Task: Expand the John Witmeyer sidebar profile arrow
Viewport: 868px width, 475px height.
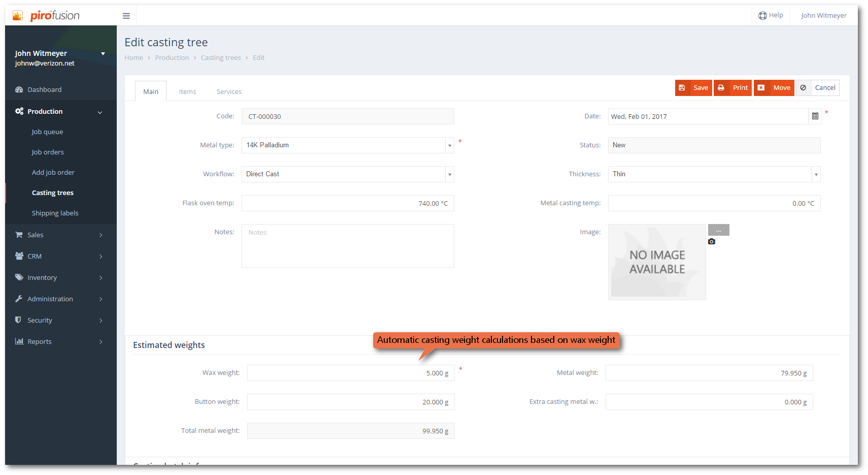Action: coord(103,53)
